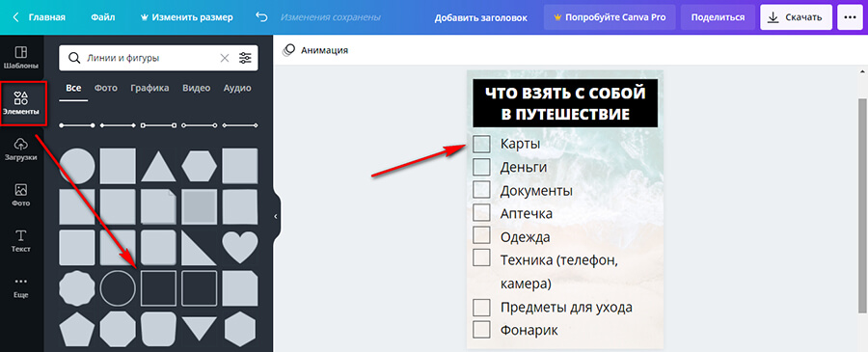Open the Текст text panel
Screen dimensions: 868x352
coord(21,241)
